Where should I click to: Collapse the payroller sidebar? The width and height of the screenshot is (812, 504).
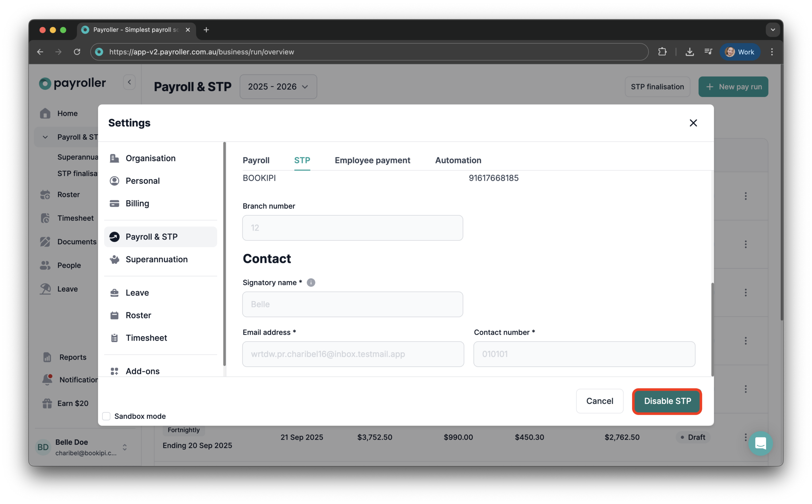129,82
